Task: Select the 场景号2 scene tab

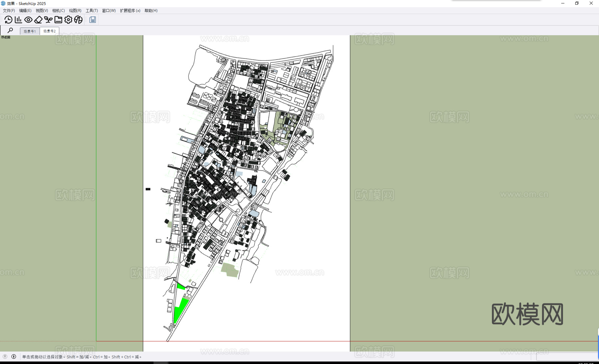Action: pos(50,31)
